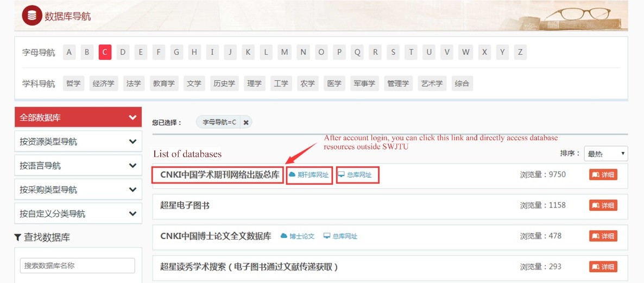Screen dimensions: 644x283
Task: Click cloud icon beside 博士论文 link
Action: point(284,236)
